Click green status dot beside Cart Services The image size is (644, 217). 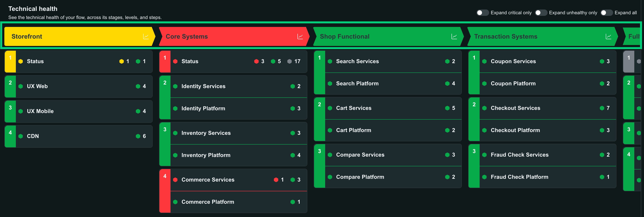(330, 108)
